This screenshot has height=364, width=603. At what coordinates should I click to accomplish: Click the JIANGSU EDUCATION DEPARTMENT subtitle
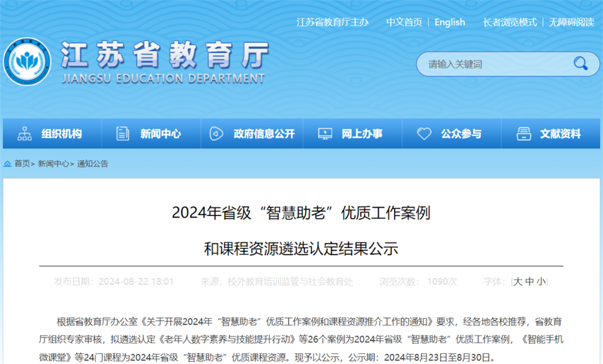click(164, 78)
